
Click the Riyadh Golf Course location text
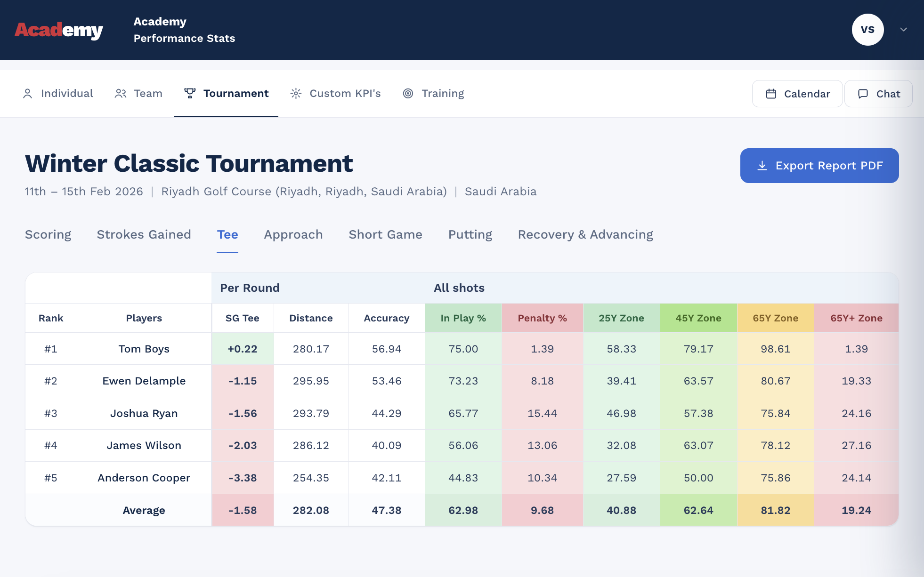click(304, 192)
